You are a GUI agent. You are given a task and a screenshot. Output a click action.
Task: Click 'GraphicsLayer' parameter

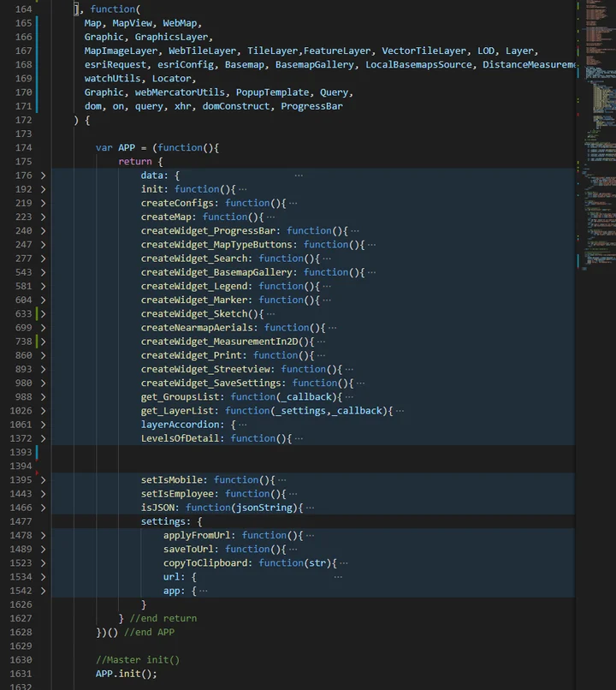coord(171,37)
